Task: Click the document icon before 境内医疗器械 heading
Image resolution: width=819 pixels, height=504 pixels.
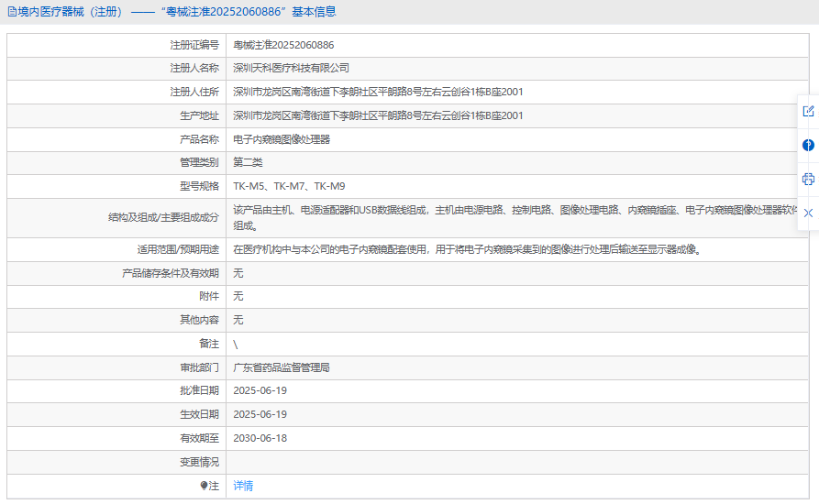Action: pyautogui.click(x=11, y=12)
